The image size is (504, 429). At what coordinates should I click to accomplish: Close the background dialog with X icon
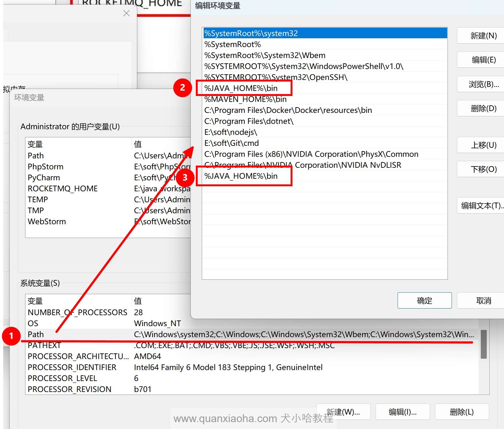(x=126, y=13)
